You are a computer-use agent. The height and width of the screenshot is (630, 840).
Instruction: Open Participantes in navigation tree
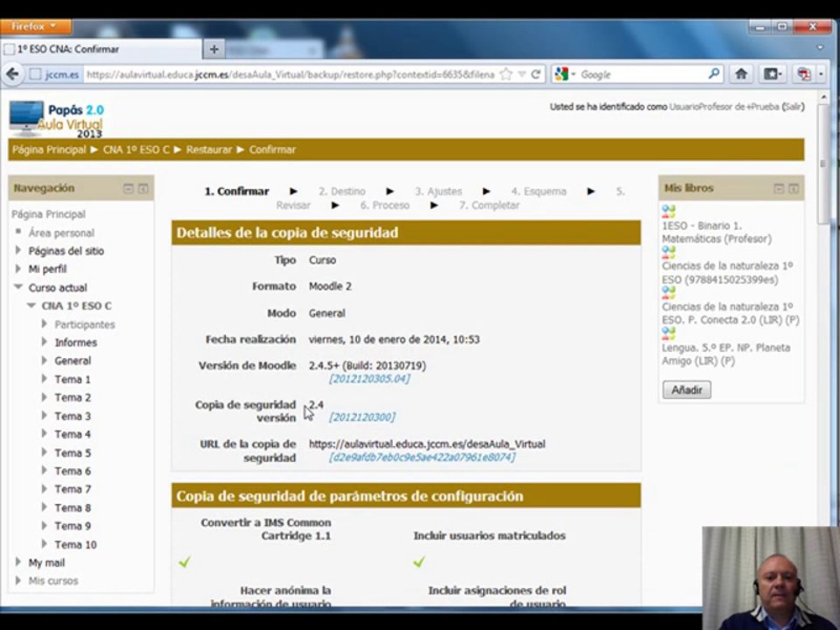(85, 324)
